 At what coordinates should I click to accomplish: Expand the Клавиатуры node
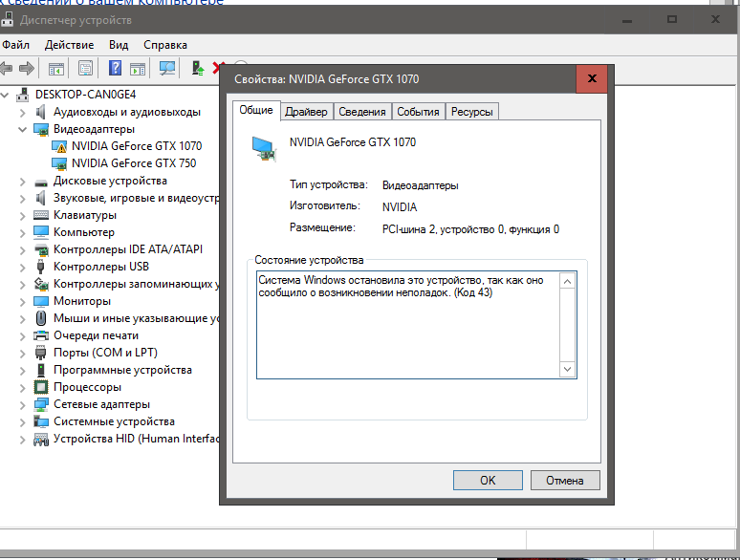point(22,216)
